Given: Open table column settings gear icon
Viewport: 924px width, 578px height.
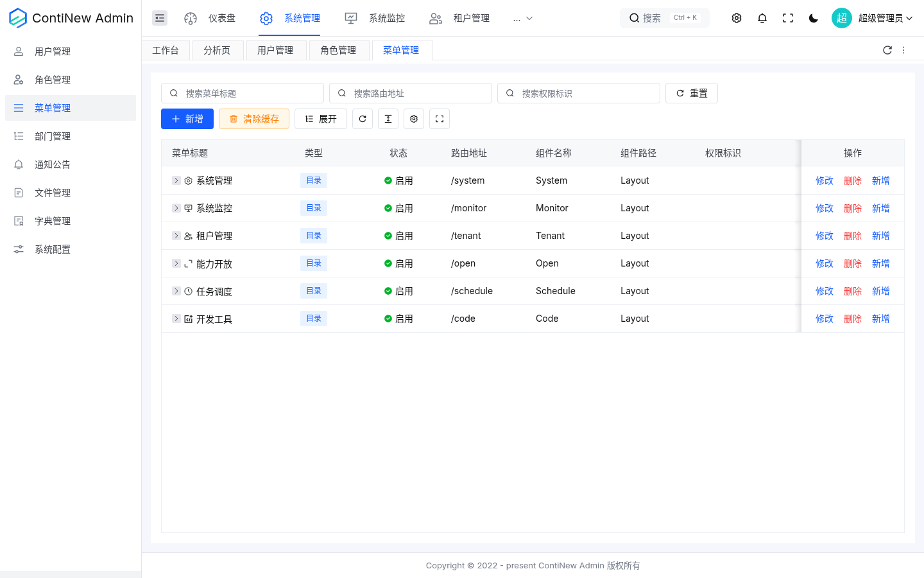Looking at the screenshot, I should coord(414,119).
